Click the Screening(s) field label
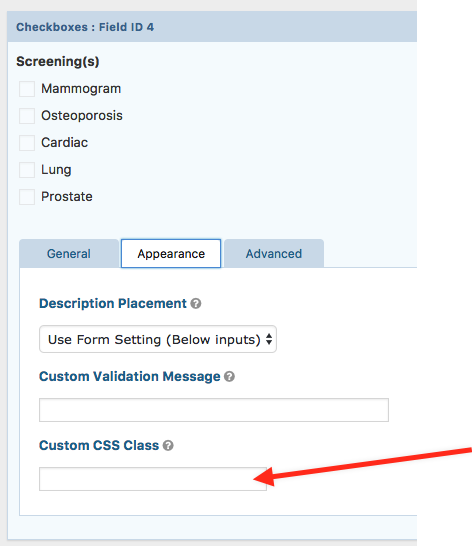Screen dimensions: 472x546 [x=58, y=62]
